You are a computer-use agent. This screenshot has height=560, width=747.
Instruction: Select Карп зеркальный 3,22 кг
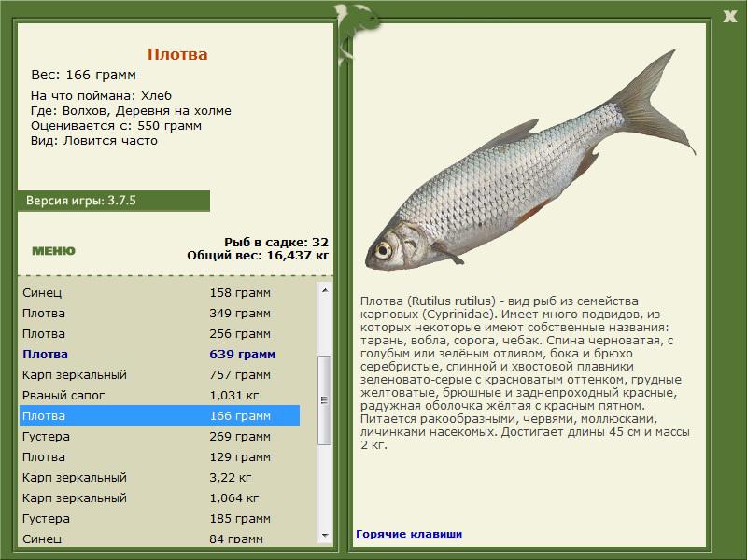(x=159, y=477)
